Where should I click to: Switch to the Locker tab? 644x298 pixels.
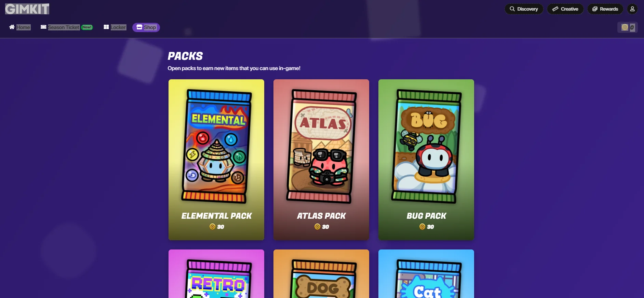pos(115,27)
